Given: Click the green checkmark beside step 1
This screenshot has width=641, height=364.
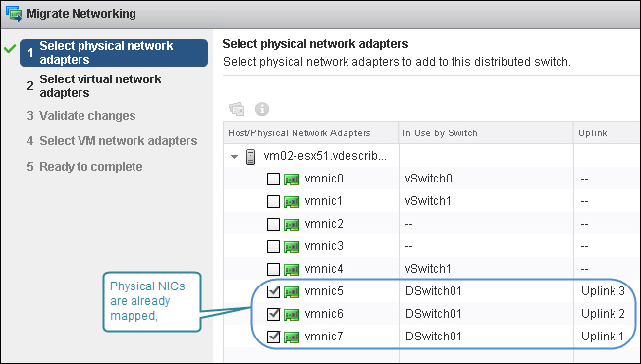Looking at the screenshot, I should tap(10, 49).
